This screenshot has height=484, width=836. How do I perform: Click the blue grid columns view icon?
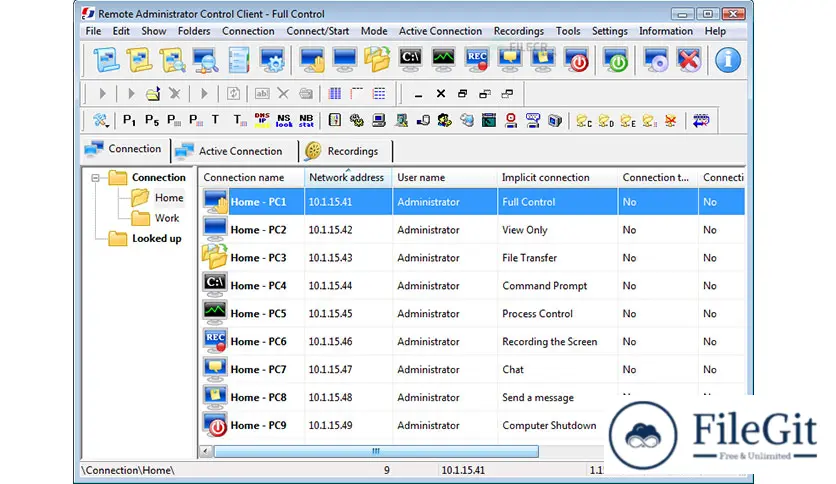(335, 94)
